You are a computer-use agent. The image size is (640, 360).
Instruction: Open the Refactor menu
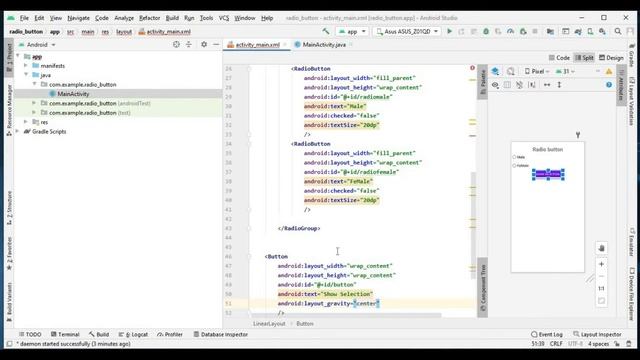coord(149,18)
